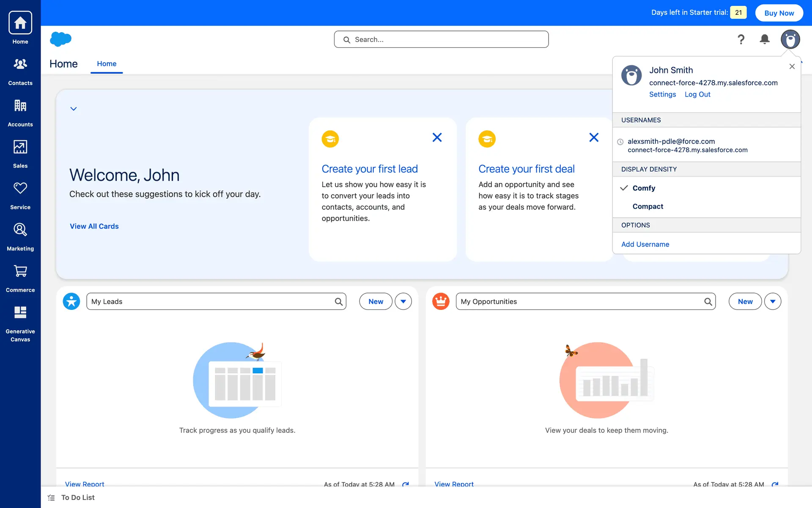Refresh the My Leads report

[x=405, y=484]
